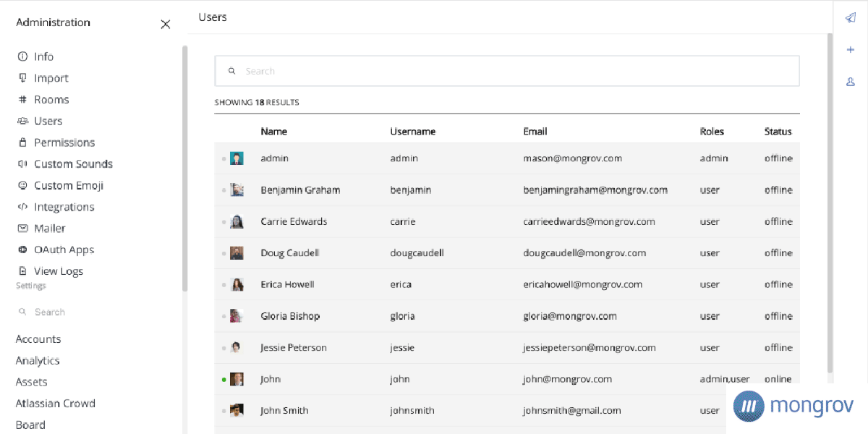The width and height of the screenshot is (868, 434).
Task: Click the Mailer envelope icon
Action: click(22, 229)
